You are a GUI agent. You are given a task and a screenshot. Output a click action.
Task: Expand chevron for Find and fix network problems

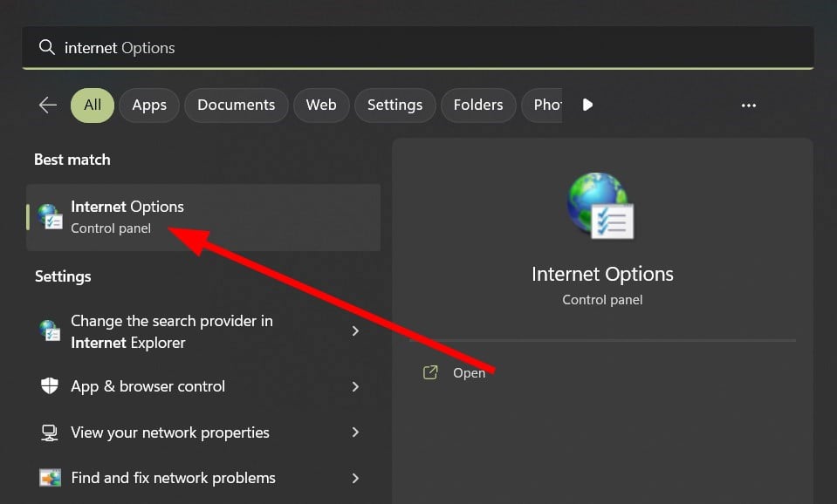[355, 479]
